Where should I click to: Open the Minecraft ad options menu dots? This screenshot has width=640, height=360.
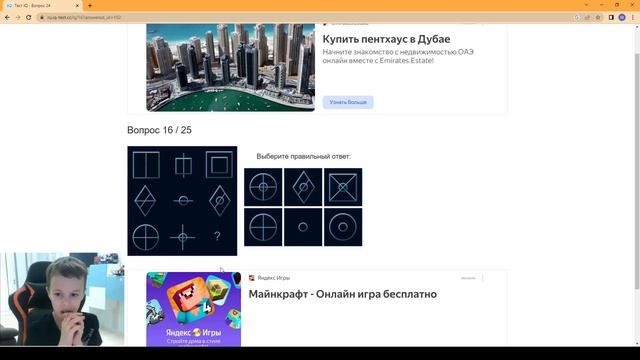pos(482,278)
